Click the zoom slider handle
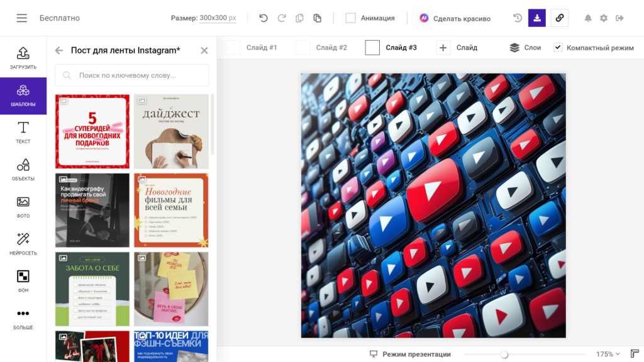The height and width of the screenshot is (362, 644). [x=504, y=354]
